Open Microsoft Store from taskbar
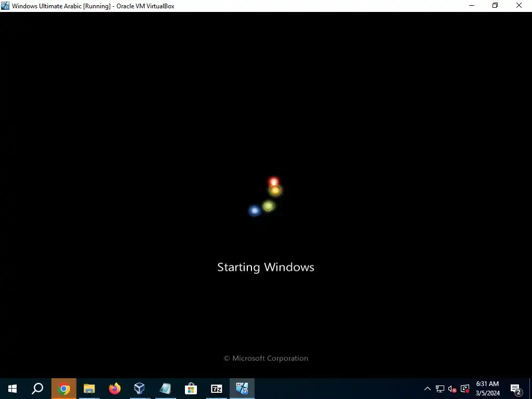 [191, 389]
